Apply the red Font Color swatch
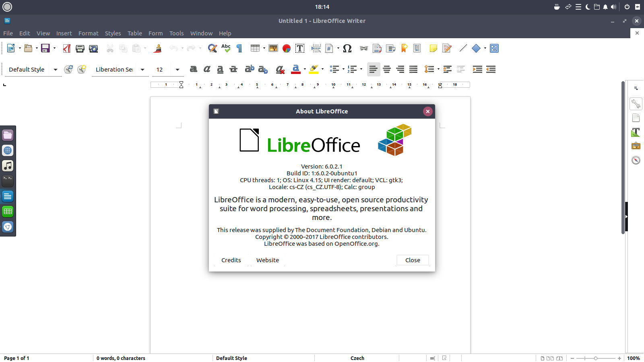Image resolution: width=644 pixels, height=362 pixels. (296, 69)
